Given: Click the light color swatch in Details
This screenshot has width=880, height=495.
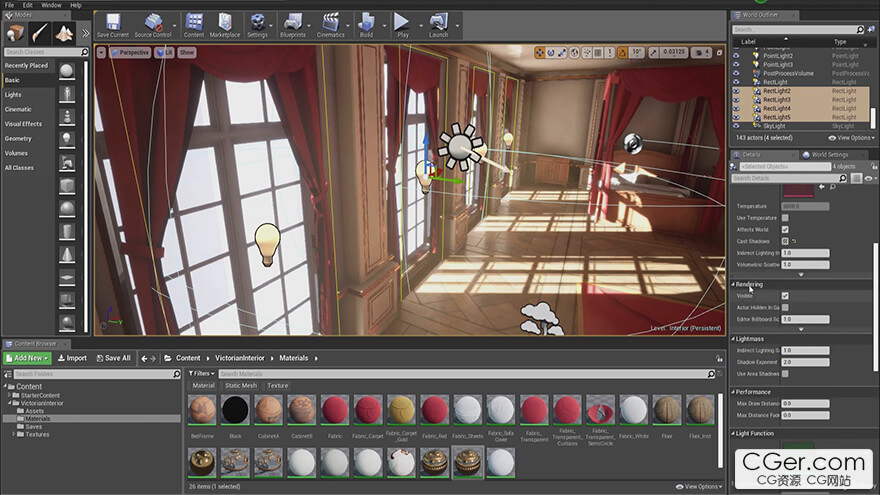Looking at the screenshot, I should click(797, 189).
